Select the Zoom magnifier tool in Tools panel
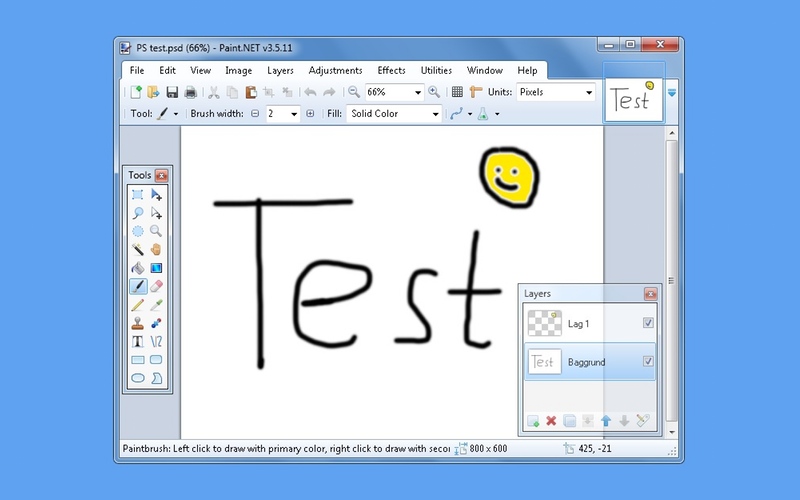 coord(156,231)
